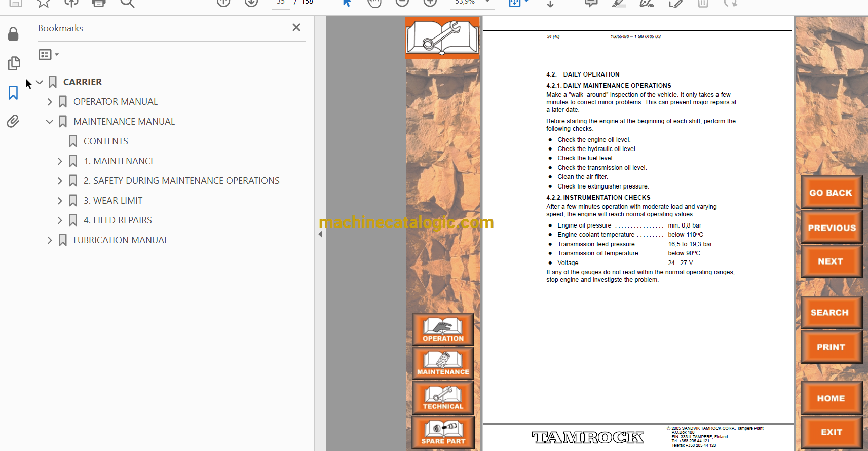Collapse the MAINTENANCE MANUAL bookmark
Screen dimensions: 868x451
coord(50,122)
